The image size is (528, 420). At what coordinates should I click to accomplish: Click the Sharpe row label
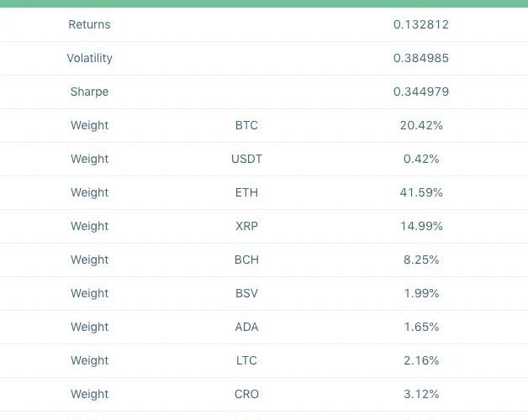pos(89,92)
